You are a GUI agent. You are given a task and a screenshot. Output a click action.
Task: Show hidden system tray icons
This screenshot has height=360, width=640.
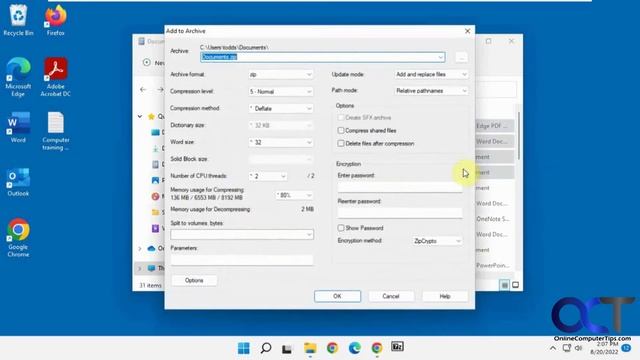(553, 348)
